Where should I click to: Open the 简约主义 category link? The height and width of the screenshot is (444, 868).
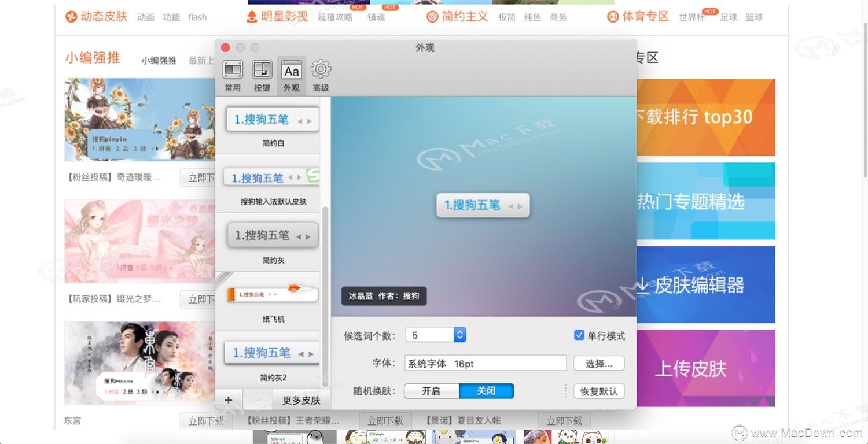(465, 17)
